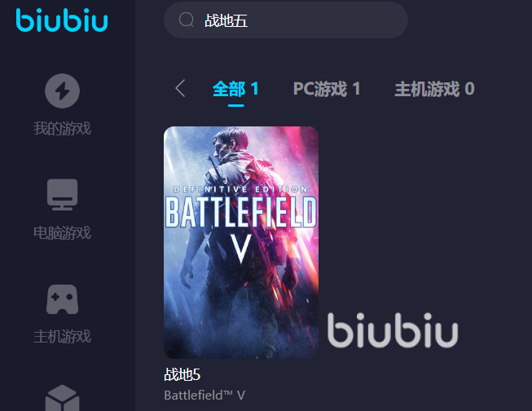Open the computer games monitor icon
Viewport: 532px width, 411px height.
click(63, 194)
